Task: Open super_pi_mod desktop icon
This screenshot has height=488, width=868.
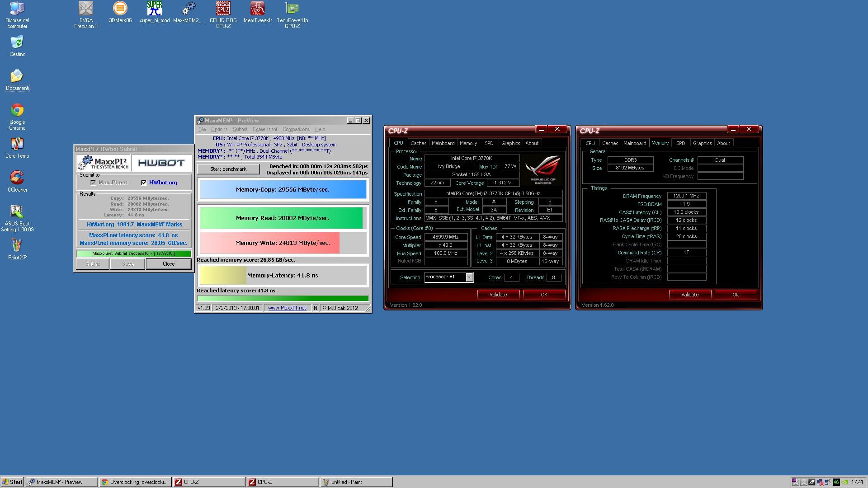Action: [x=155, y=12]
